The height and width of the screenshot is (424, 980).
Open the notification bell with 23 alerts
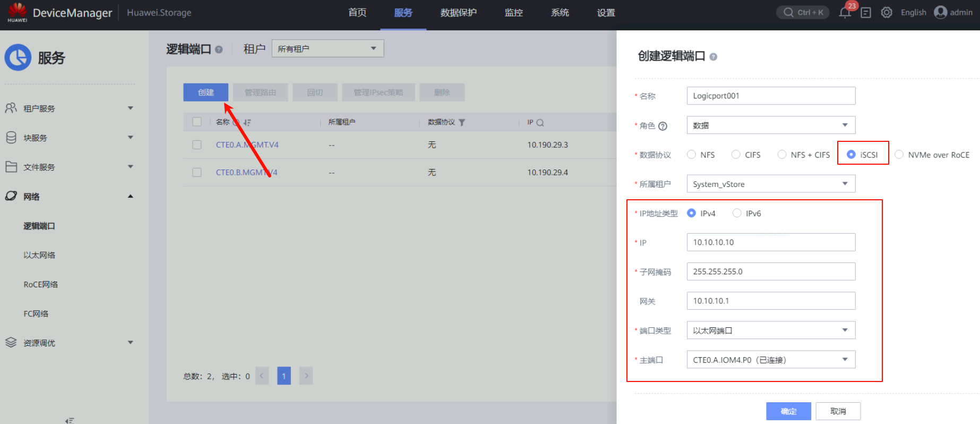tap(845, 13)
